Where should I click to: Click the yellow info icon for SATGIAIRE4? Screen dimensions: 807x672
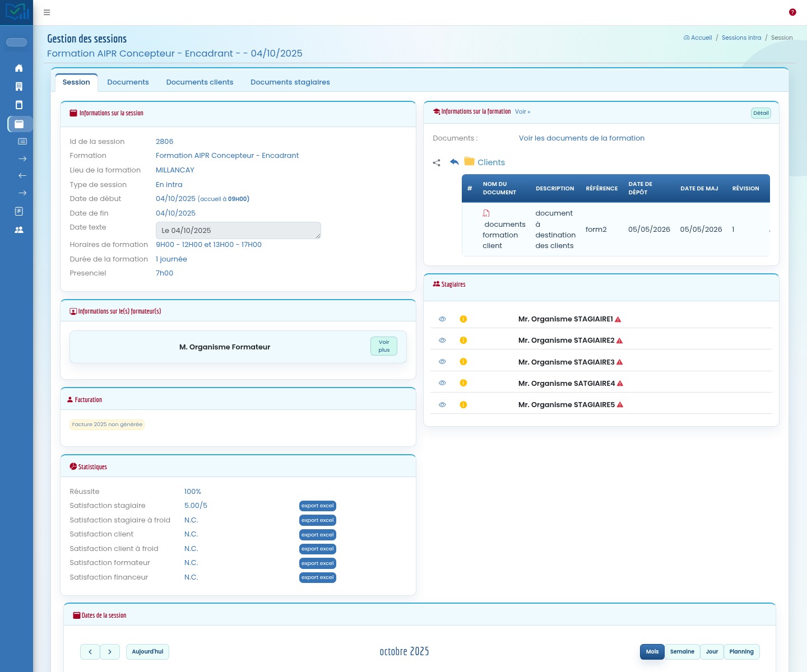463,383
